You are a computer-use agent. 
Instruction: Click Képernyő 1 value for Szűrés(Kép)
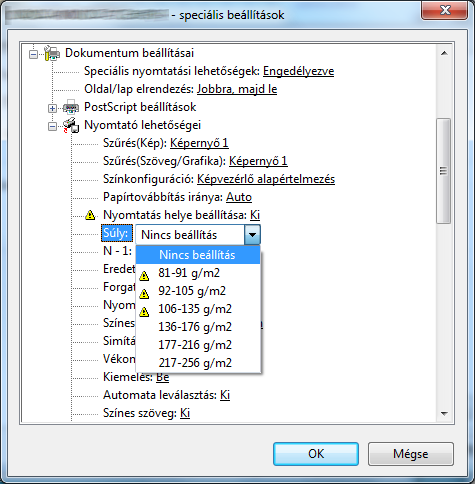199,143
